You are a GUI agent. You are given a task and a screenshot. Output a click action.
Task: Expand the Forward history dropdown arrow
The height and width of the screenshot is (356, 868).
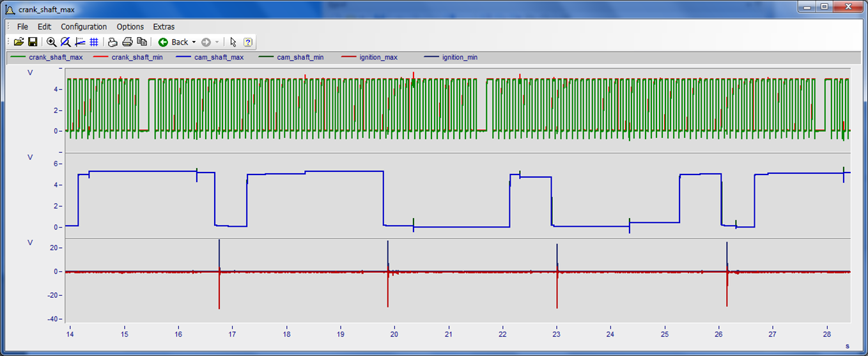click(217, 42)
